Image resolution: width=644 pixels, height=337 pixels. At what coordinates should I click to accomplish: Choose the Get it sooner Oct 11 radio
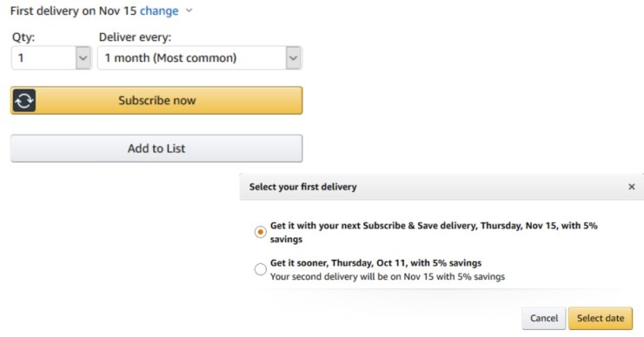[x=260, y=269]
